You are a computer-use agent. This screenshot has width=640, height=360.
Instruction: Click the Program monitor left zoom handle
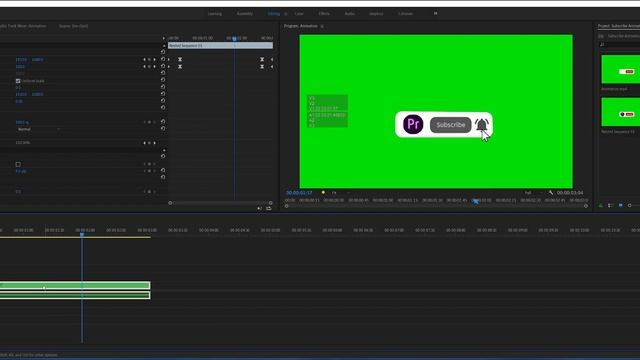[x=287, y=206]
